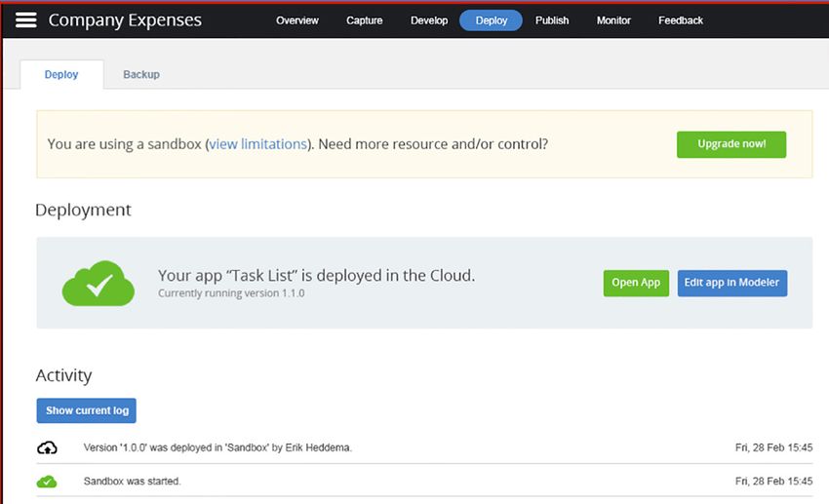Screen dimensions: 829x504
Task: Open the Capture navigation item
Action: point(364,20)
